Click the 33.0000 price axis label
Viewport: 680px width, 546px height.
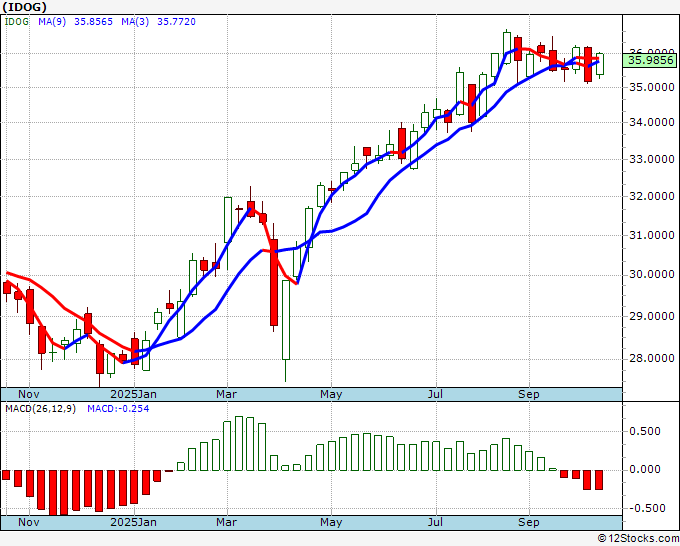pyautogui.click(x=652, y=159)
